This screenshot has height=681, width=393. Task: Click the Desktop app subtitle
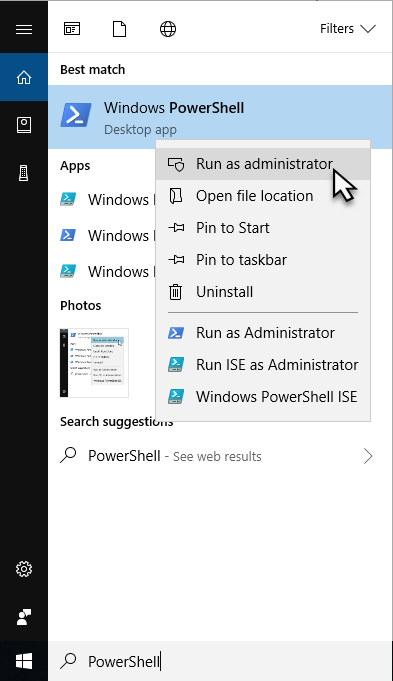pos(140,129)
